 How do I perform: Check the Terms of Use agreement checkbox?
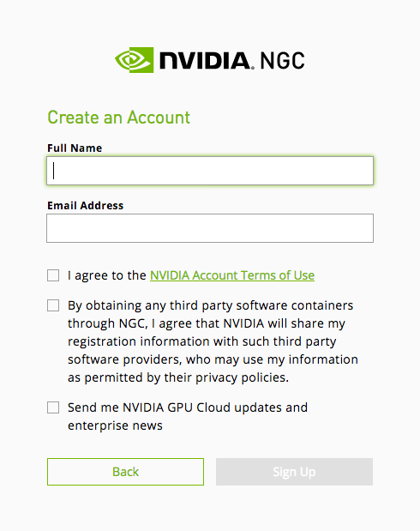pos(53,275)
